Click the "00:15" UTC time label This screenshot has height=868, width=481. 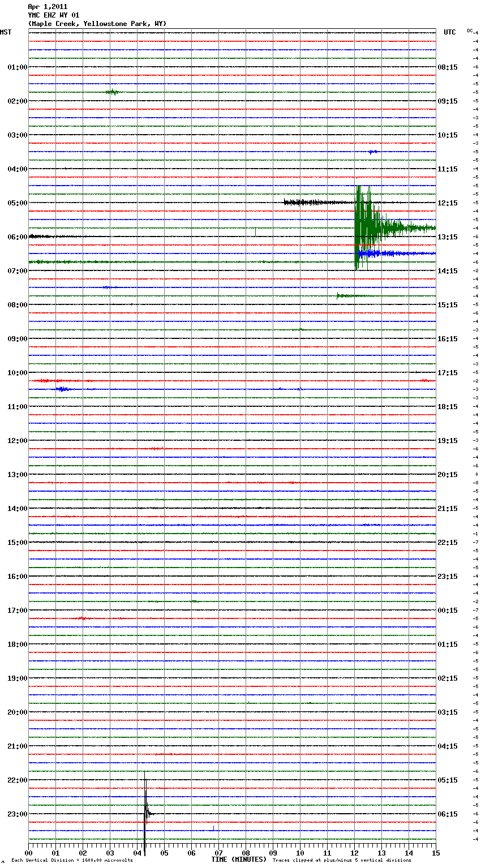coord(448,611)
